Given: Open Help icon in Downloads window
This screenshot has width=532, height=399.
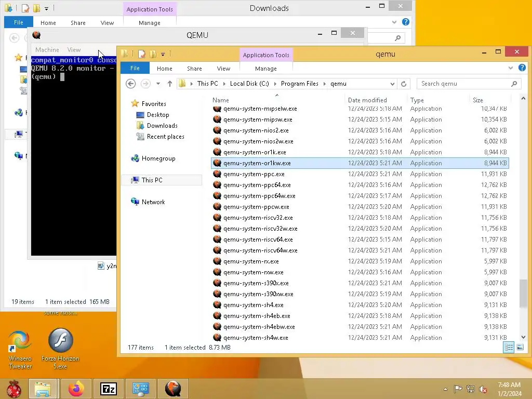Looking at the screenshot, I should click(405, 22).
